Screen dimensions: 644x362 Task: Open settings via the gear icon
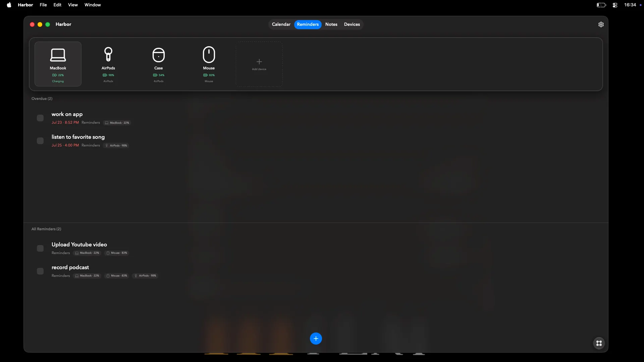(x=601, y=24)
